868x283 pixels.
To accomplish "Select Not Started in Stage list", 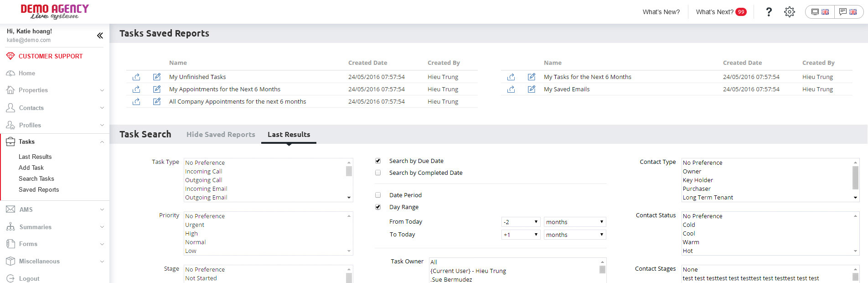I will point(201,278).
